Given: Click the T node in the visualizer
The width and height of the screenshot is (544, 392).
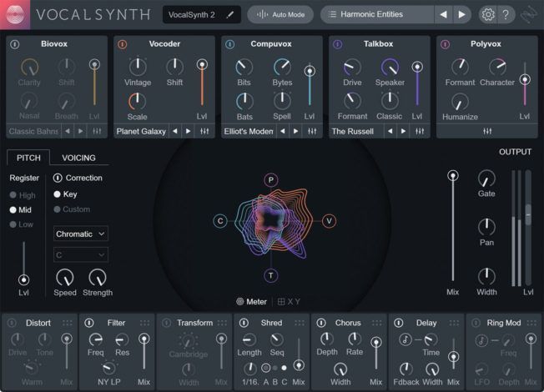Looking at the screenshot, I should click(271, 276).
